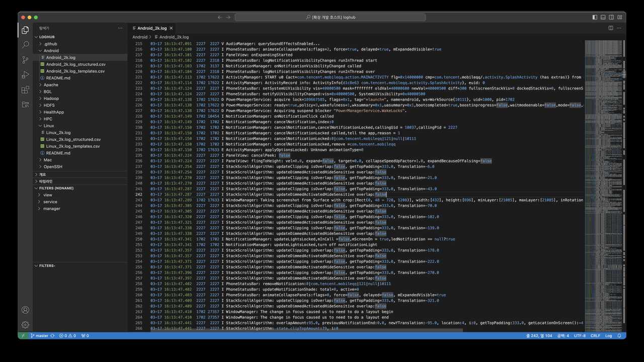Split the editor to the right
Viewport: 644px width, 362px height.
click(611, 28)
